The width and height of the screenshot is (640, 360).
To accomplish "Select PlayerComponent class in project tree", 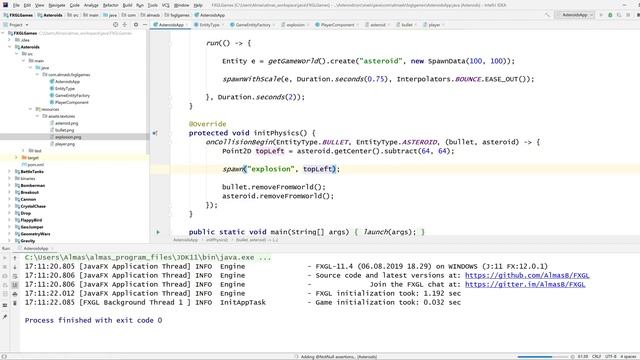I will (71, 102).
